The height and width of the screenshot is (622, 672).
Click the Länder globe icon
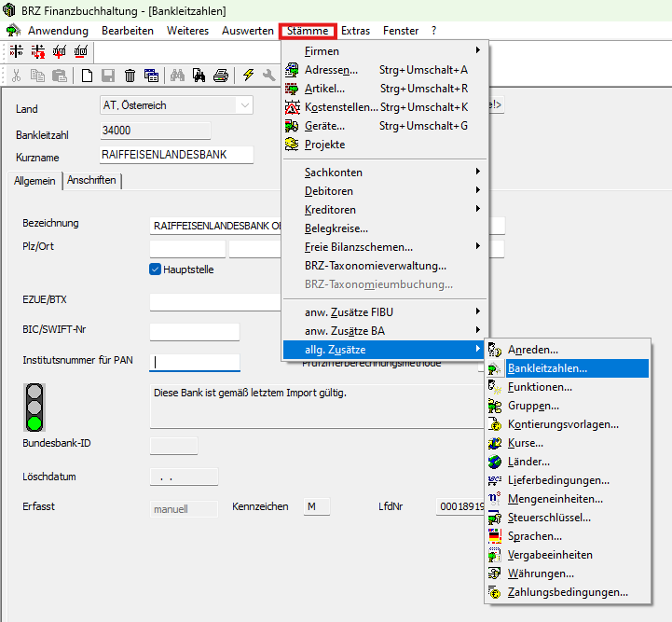[495, 462]
